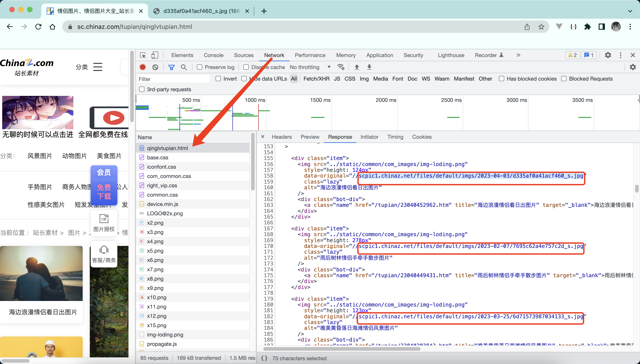The height and width of the screenshot is (364, 640).
Task: Click the inspect element picker icon
Action: 143,55
